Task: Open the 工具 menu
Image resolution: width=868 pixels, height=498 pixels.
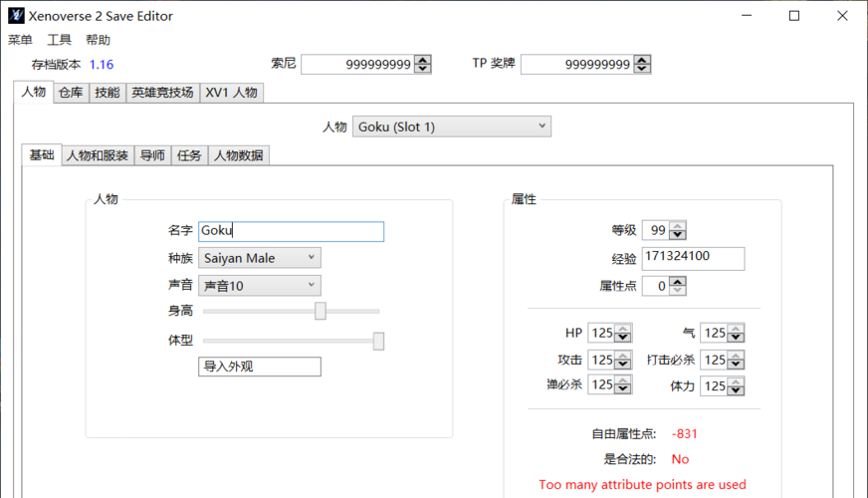Action: (60, 40)
